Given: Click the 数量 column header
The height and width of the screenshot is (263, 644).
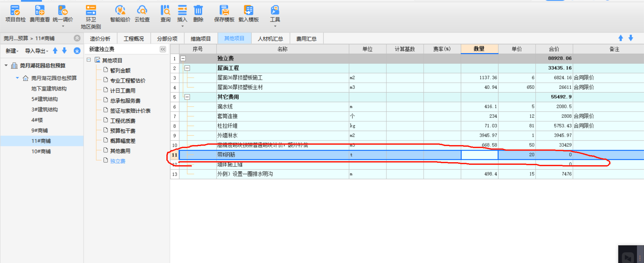Looking at the screenshot, I should click(479, 49).
